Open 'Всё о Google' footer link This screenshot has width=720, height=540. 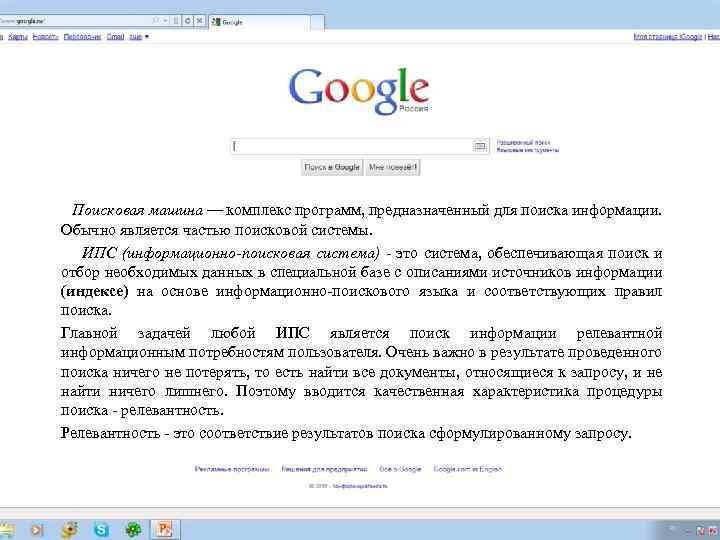tap(400, 469)
